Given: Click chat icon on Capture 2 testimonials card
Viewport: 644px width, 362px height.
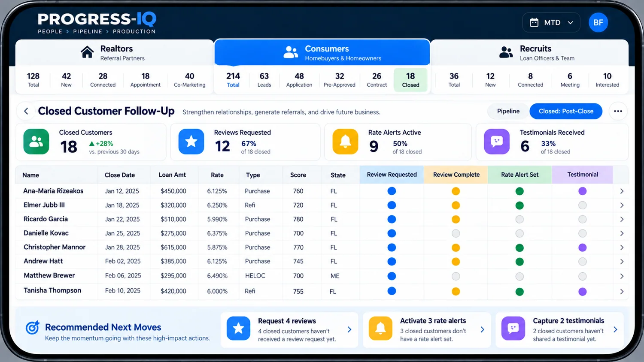Looking at the screenshot, I should click(x=513, y=329).
